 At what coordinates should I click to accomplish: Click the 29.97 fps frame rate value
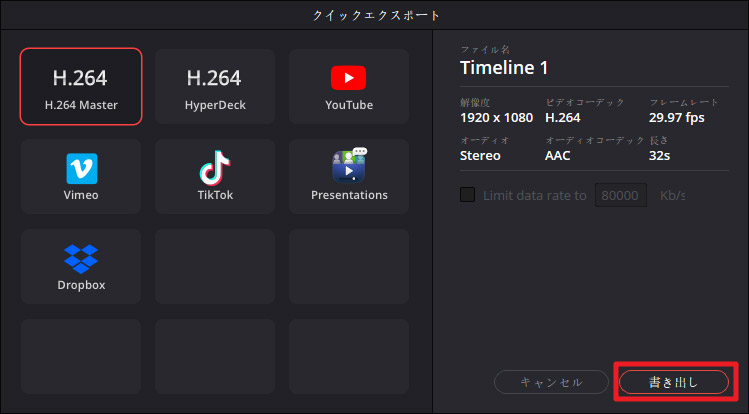point(676,117)
